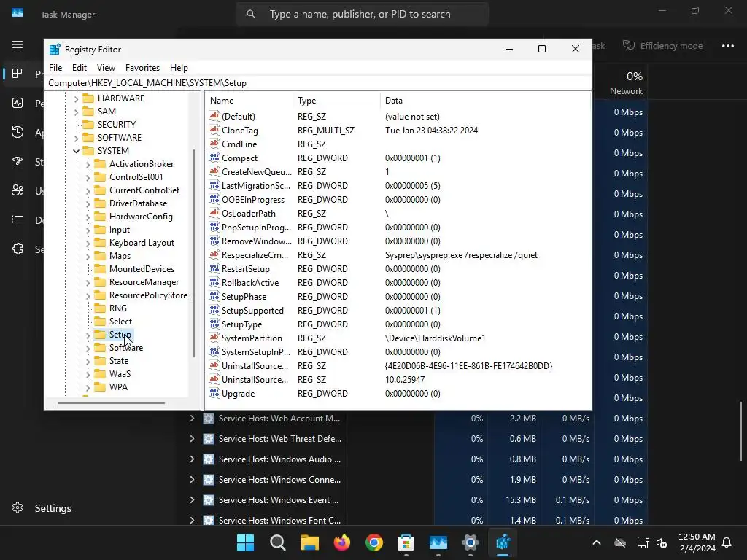Select the OsLoaderPath string value icon
747x560 pixels.
[214, 213]
